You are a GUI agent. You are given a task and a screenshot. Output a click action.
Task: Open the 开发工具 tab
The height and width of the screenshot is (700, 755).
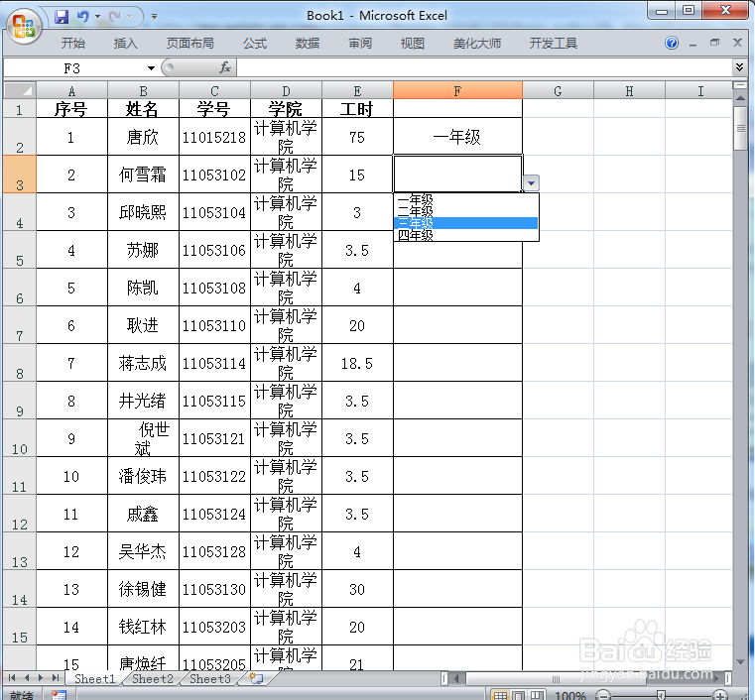[554, 44]
